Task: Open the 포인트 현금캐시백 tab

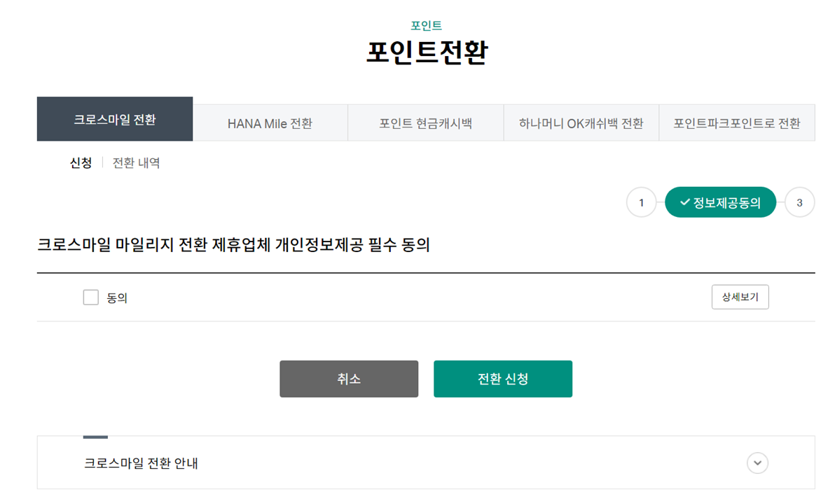Action: [x=426, y=122]
